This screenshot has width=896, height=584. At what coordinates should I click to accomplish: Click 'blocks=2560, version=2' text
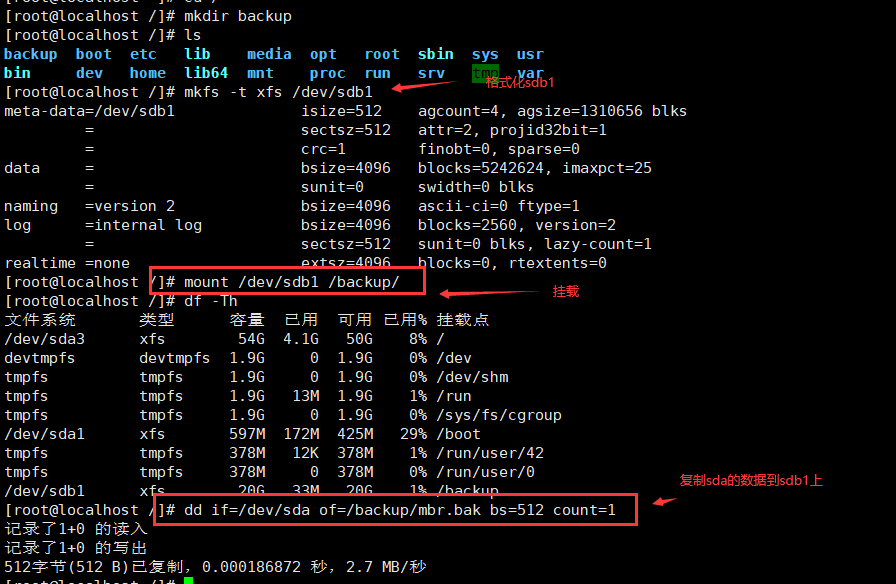coord(517,225)
